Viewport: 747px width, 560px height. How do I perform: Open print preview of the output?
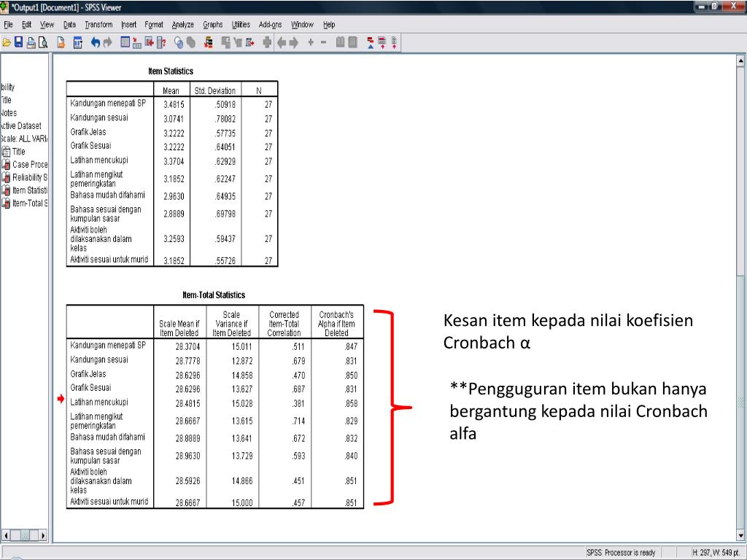pyautogui.click(x=44, y=42)
